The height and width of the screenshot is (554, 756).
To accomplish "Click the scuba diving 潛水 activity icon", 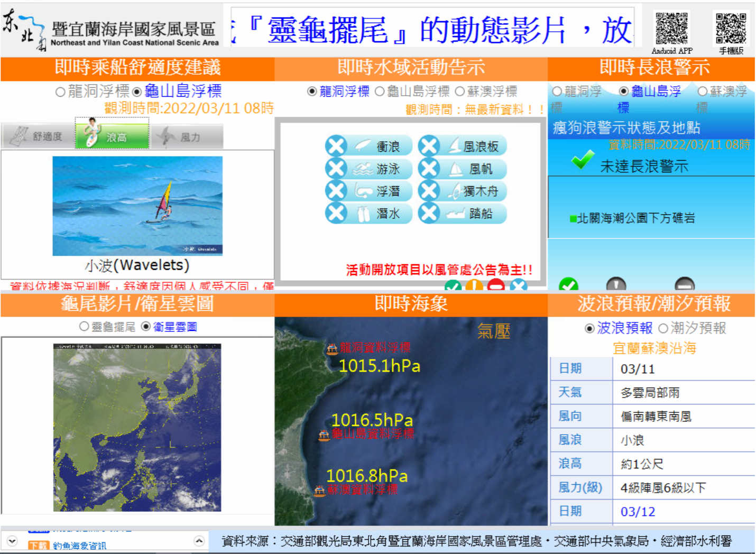I will click(x=369, y=213).
